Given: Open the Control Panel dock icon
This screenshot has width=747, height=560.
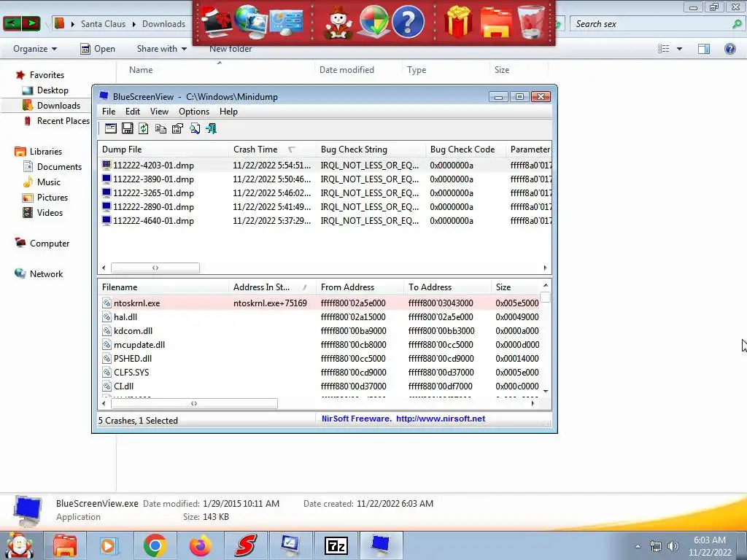Looking at the screenshot, I should coord(286,23).
